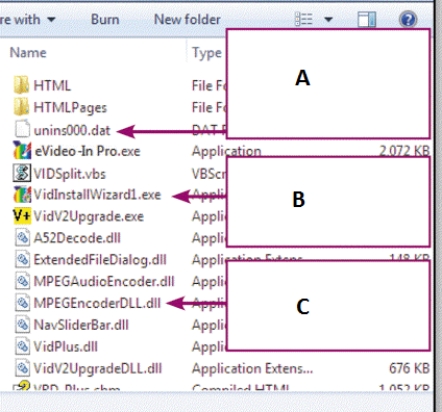Open the blue Help icon

[x=408, y=19]
